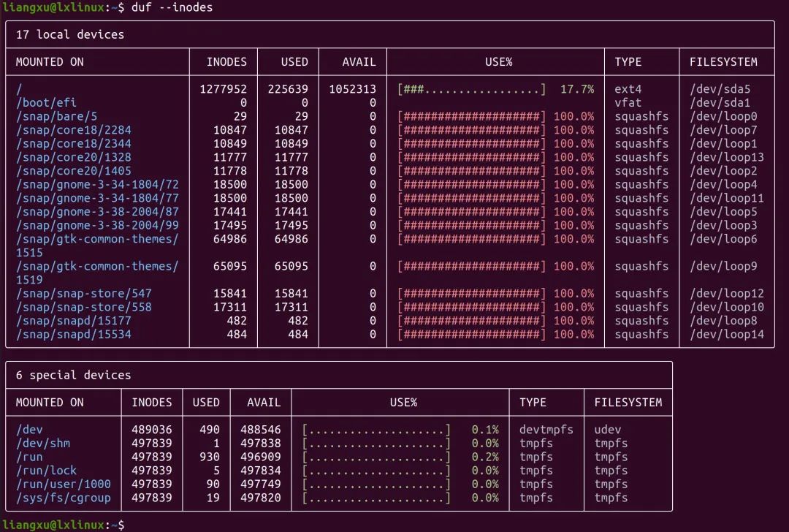
Task: Click the /dev/loop0 filesystem entry
Action: [x=723, y=116]
